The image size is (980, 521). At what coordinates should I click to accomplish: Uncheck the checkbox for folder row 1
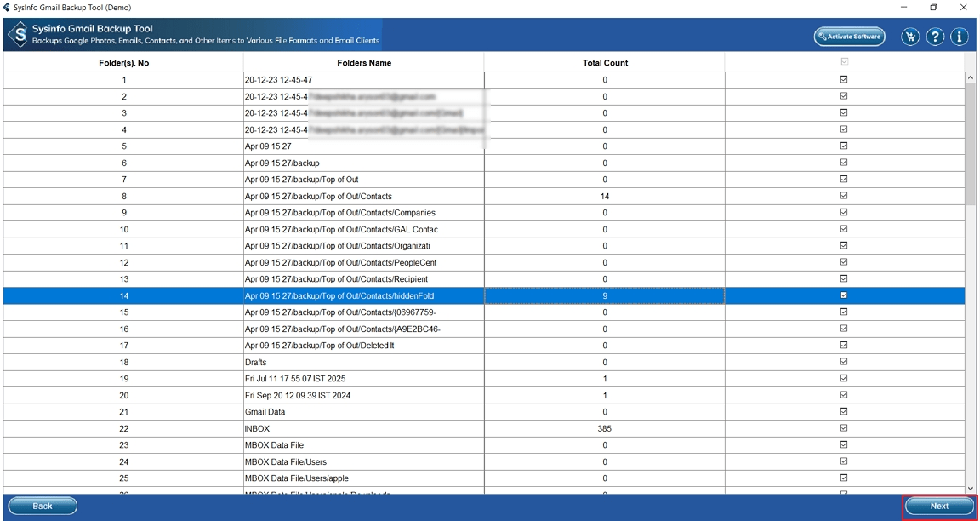tap(844, 79)
